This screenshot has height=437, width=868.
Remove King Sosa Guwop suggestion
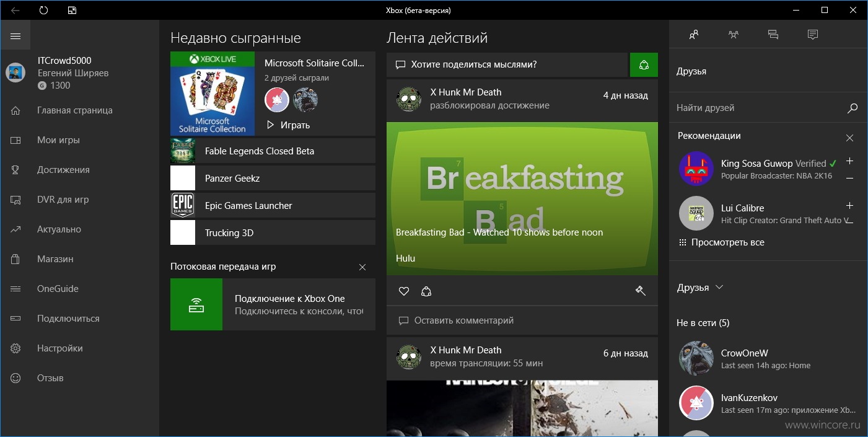pyautogui.click(x=849, y=178)
